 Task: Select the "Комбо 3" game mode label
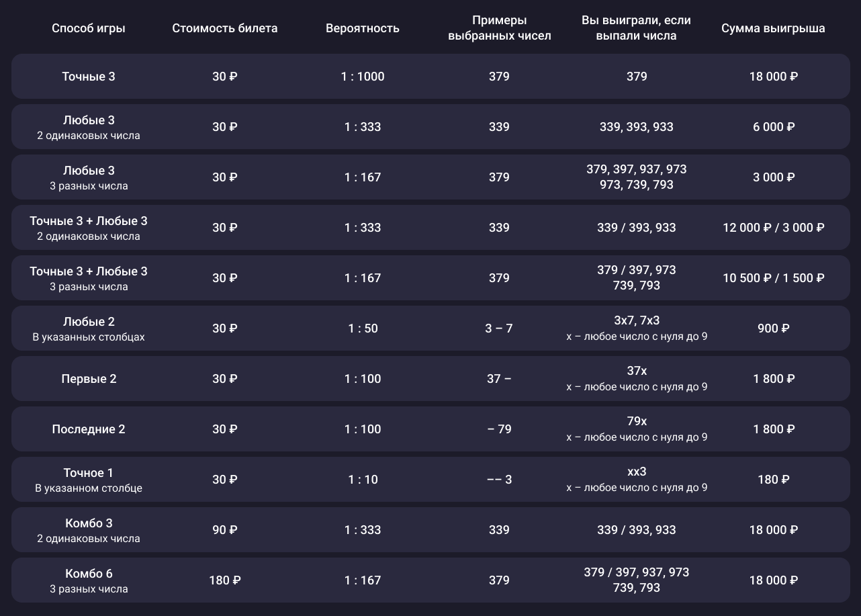(89, 523)
